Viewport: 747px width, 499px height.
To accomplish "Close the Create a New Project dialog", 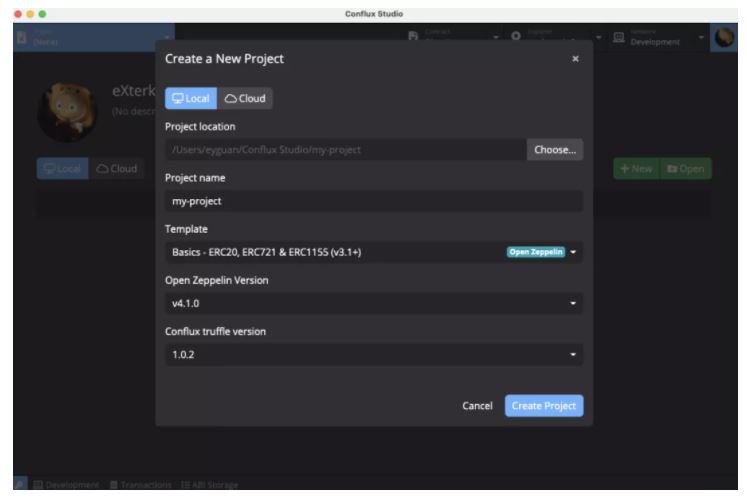I will (575, 59).
